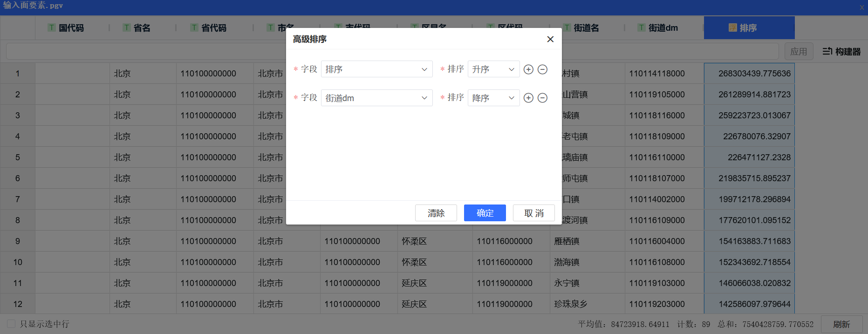Toggle 只显示选中行 checkbox
The height and width of the screenshot is (334, 868).
pyautogui.click(x=12, y=324)
